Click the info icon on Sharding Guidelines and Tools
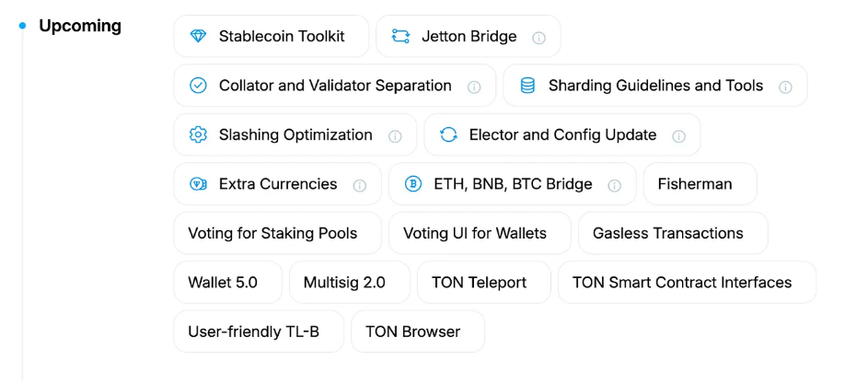868x384 pixels. pos(785,87)
